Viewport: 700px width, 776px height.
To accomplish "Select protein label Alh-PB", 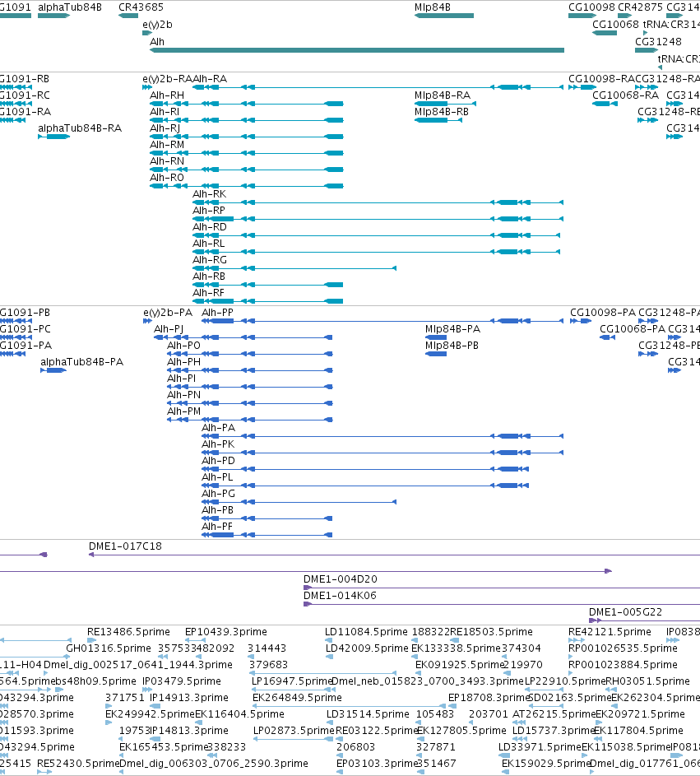I will [x=217, y=509].
